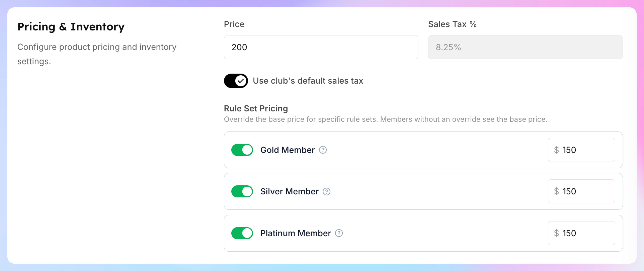Open the Gold Member help tooltip icon
The image size is (644, 271).
[x=323, y=150]
